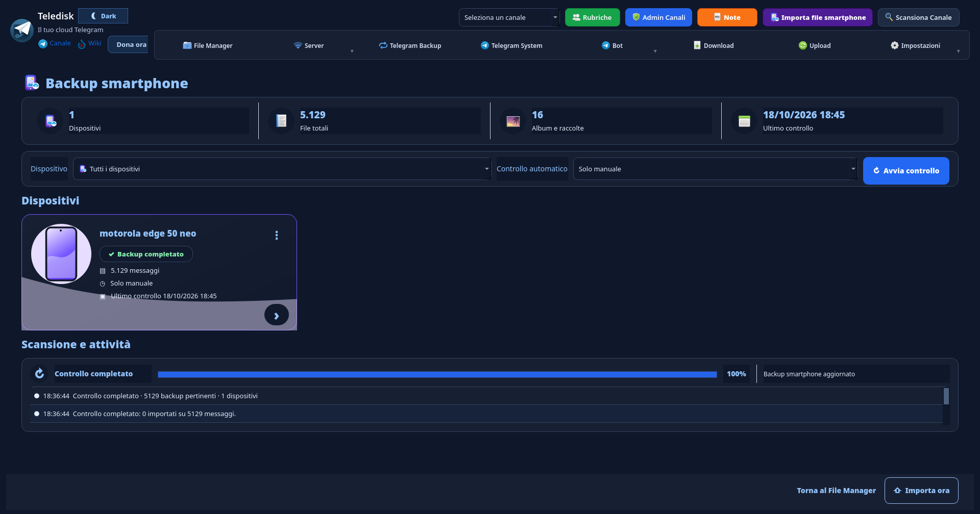Go to File Manager menu

tap(208, 45)
